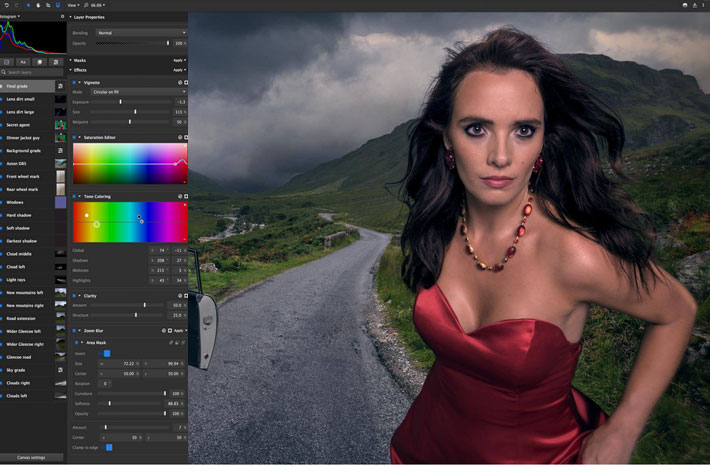
Task: Click Tone Coloring mask square icon
Action: [x=186, y=196]
